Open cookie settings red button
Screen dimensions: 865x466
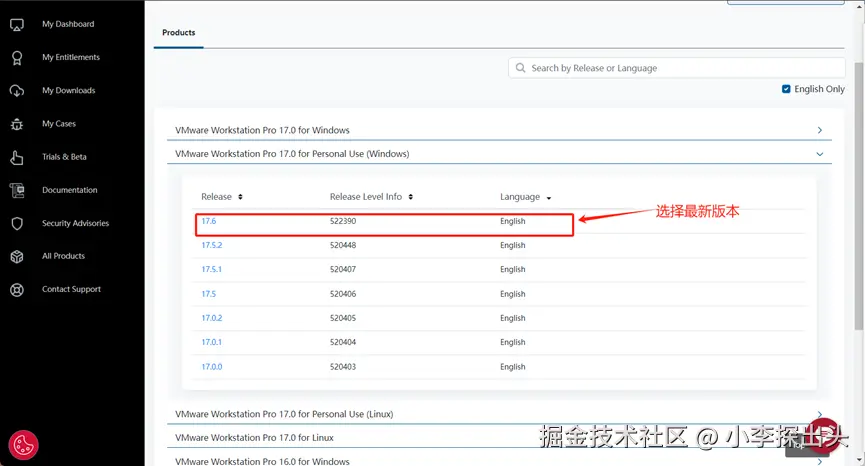pyautogui.click(x=23, y=444)
